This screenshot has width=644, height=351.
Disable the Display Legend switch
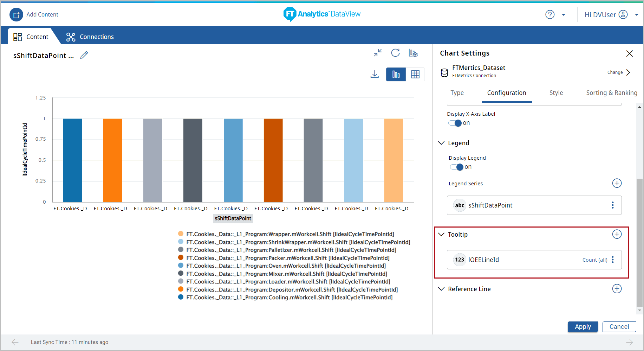click(x=456, y=167)
